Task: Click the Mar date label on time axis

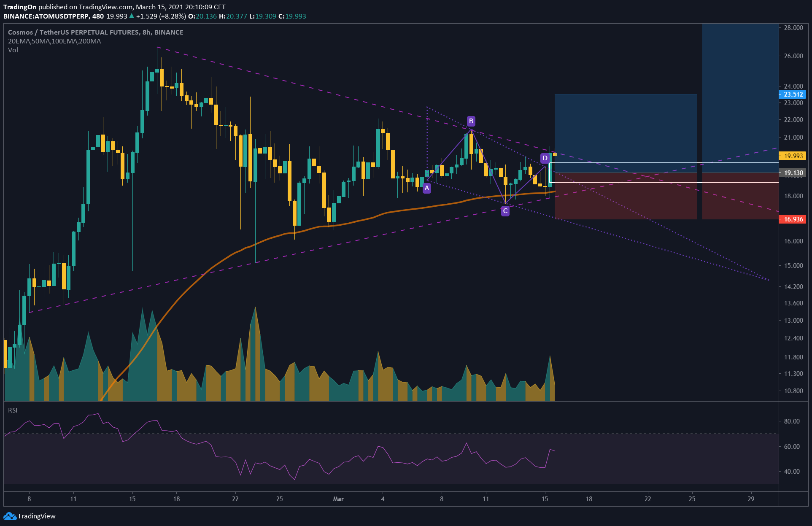Action: (x=338, y=499)
